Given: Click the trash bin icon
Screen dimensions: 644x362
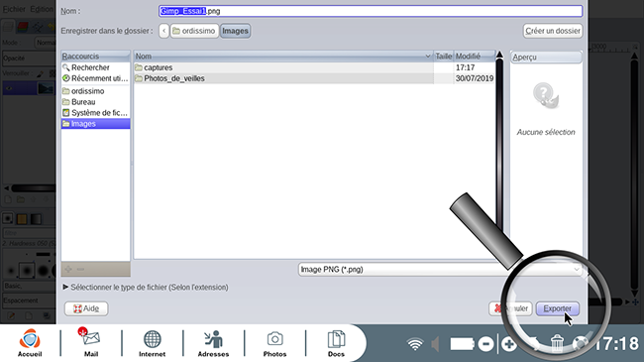Looking at the screenshot, I should coord(557,343).
